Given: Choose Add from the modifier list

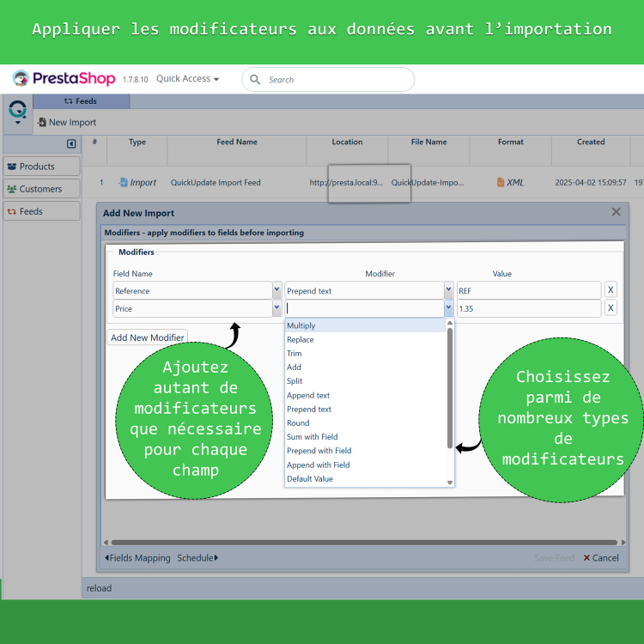Looking at the screenshot, I should tap(365, 368).
